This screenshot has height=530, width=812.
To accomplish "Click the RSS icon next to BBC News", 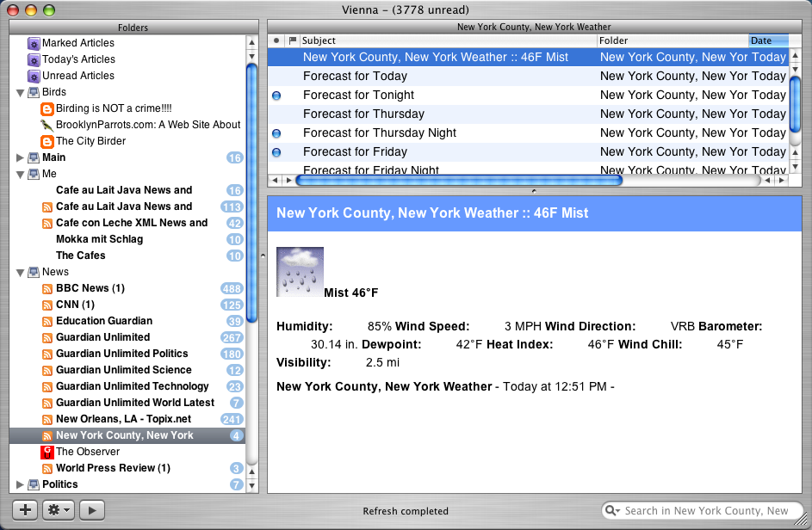I will tap(47, 288).
